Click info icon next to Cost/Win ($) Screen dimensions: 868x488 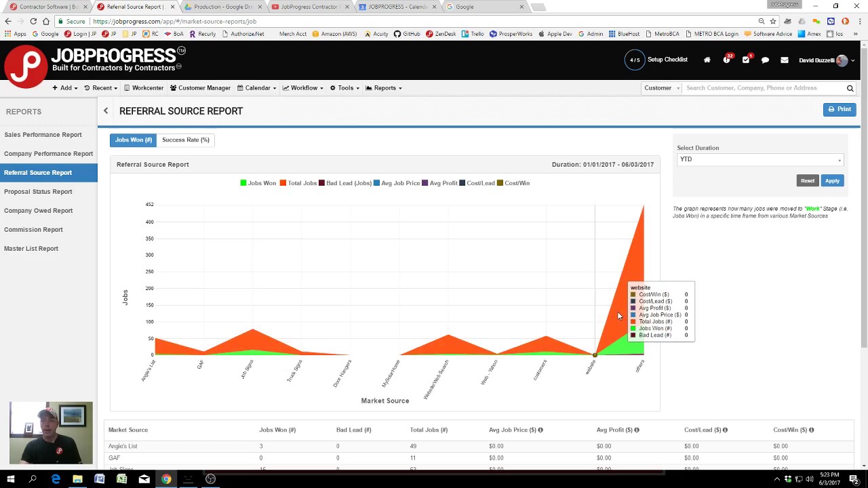click(x=811, y=430)
